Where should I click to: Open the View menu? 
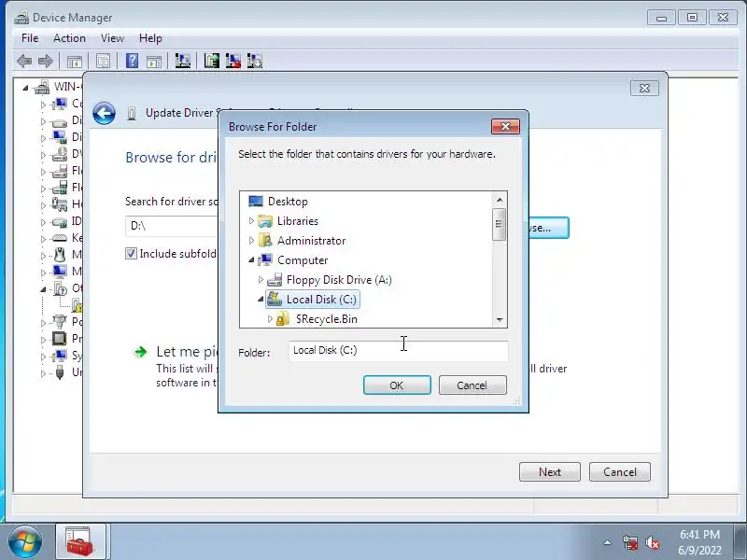pos(112,38)
